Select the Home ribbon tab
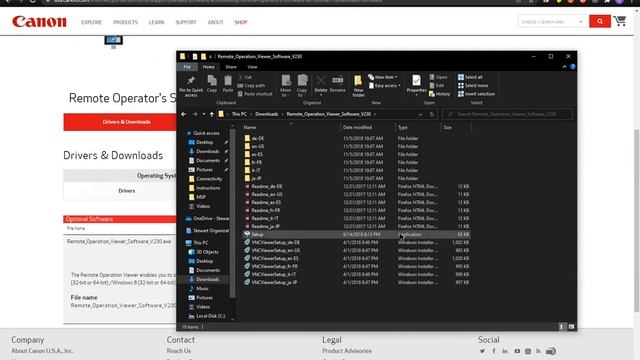Image resolution: width=640 pixels, height=360 pixels. click(209, 67)
